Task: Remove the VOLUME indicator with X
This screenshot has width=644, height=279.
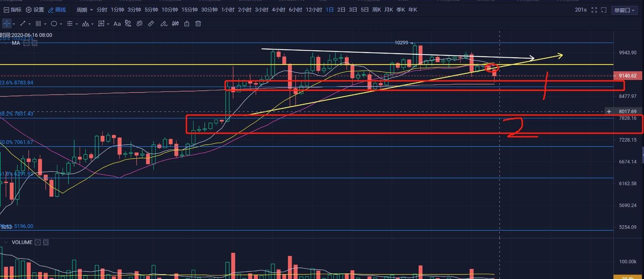Action: coord(46,242)
